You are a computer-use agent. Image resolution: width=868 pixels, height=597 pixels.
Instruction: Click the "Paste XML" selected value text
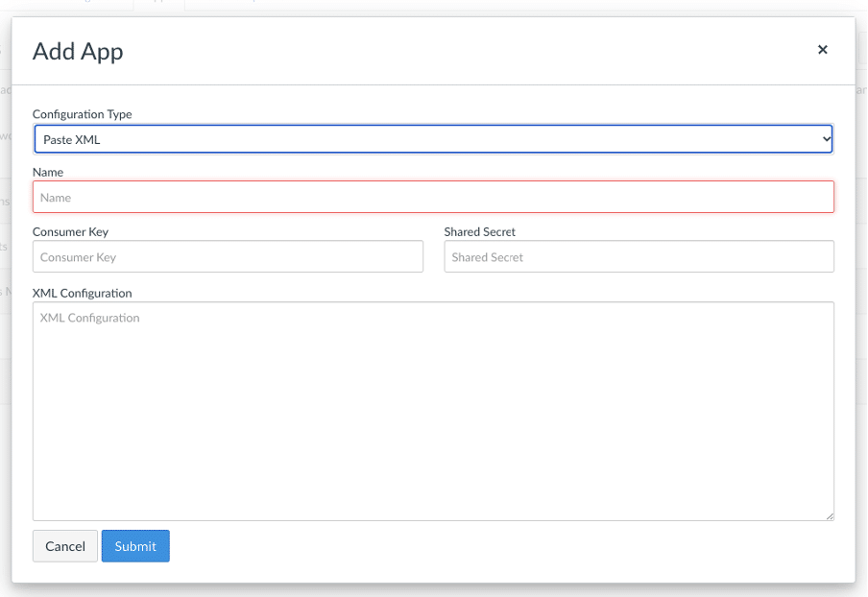(72, 140)
